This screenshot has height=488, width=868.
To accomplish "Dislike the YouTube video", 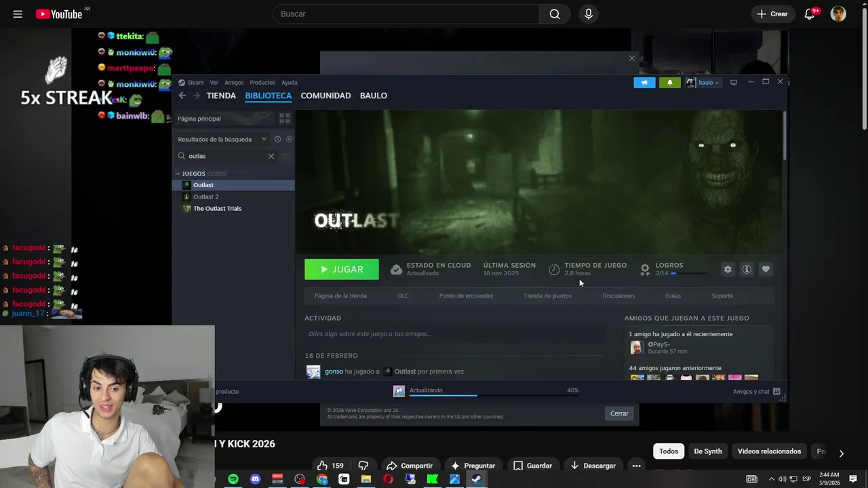I will point(363,466).
